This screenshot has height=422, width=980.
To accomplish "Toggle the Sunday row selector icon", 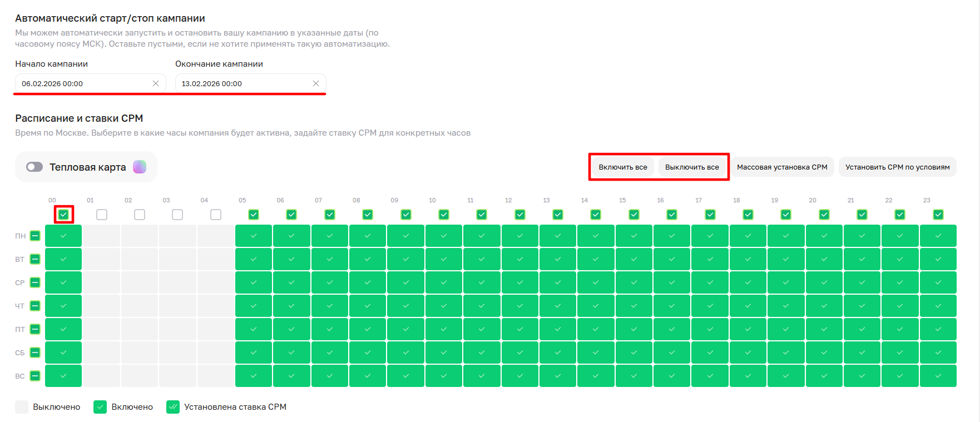I will (x=35, y=376).
